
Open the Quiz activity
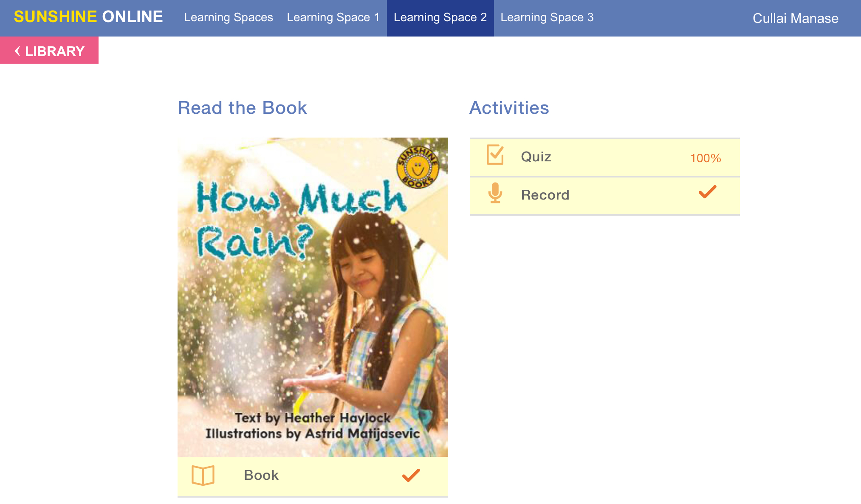(605, 157)
